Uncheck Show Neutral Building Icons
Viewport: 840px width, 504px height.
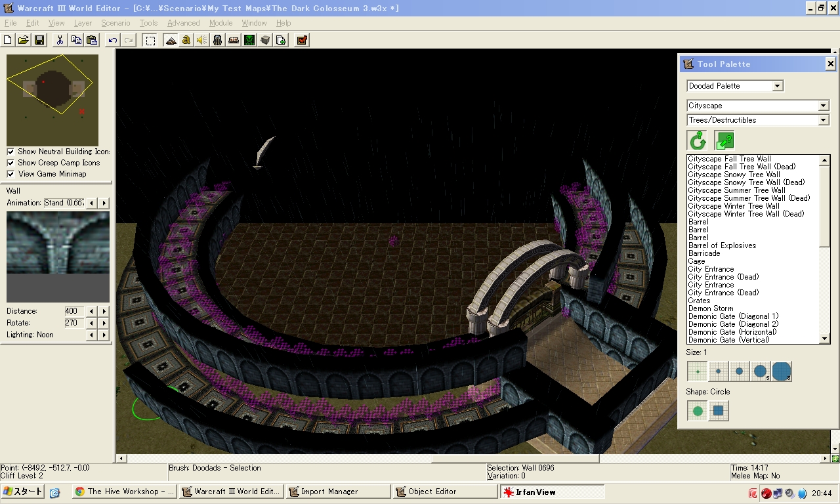click(x=10, y=152)
